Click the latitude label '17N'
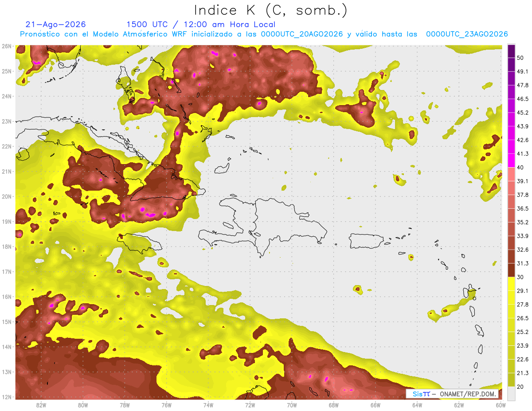This screenshot has width=532, height=411. 7,271
